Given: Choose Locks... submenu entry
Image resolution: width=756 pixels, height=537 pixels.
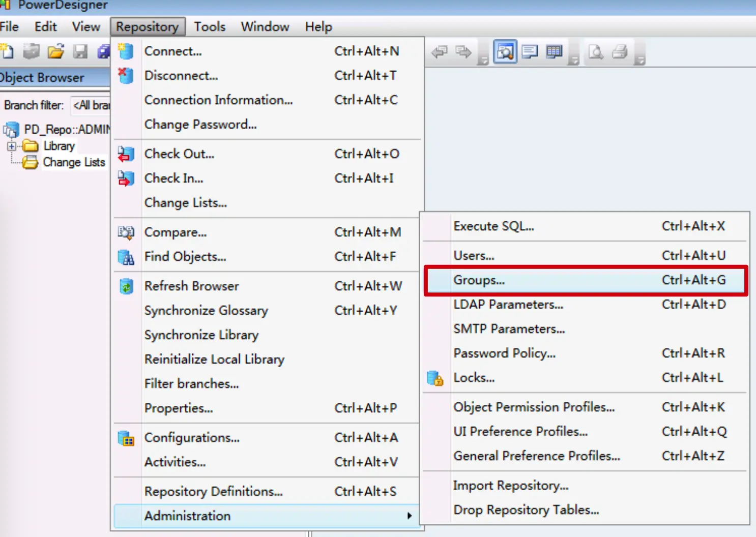Looking at the screenshot, I should (x=585, y=377).
